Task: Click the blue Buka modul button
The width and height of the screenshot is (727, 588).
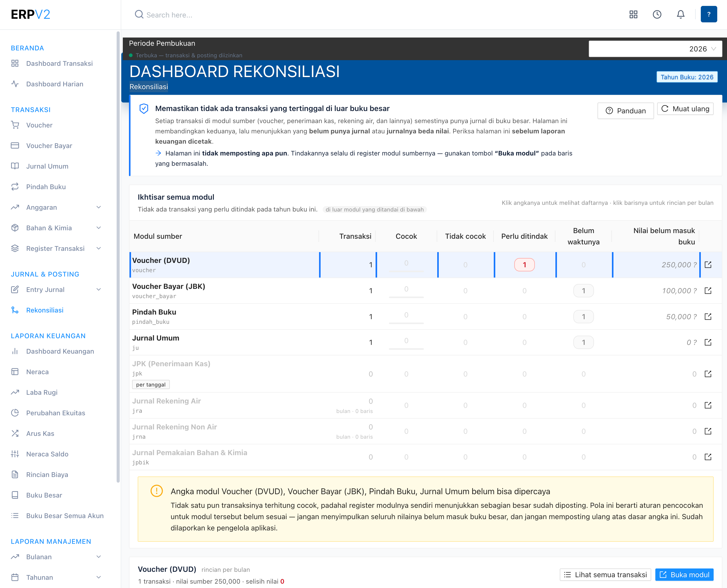Action: pos(684,575)
